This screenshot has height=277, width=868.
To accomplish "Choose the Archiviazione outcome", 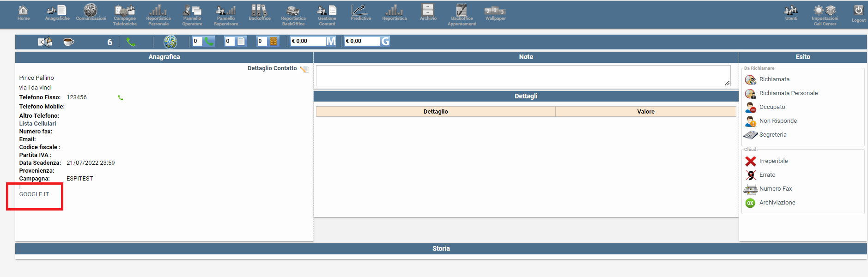I will point(777,203).
